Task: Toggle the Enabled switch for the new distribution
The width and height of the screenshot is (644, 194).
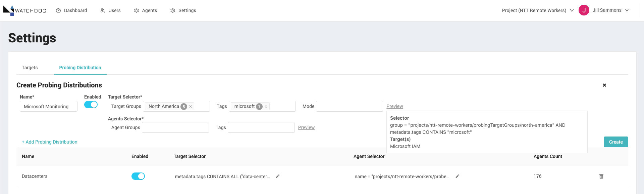Action: click(x=91, y=105)
